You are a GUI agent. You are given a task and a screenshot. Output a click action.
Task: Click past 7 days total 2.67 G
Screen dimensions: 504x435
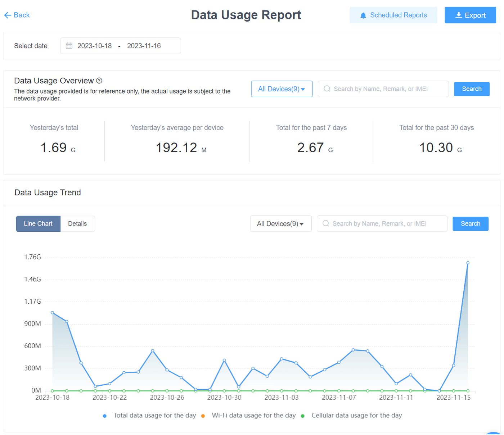(315, 148)
